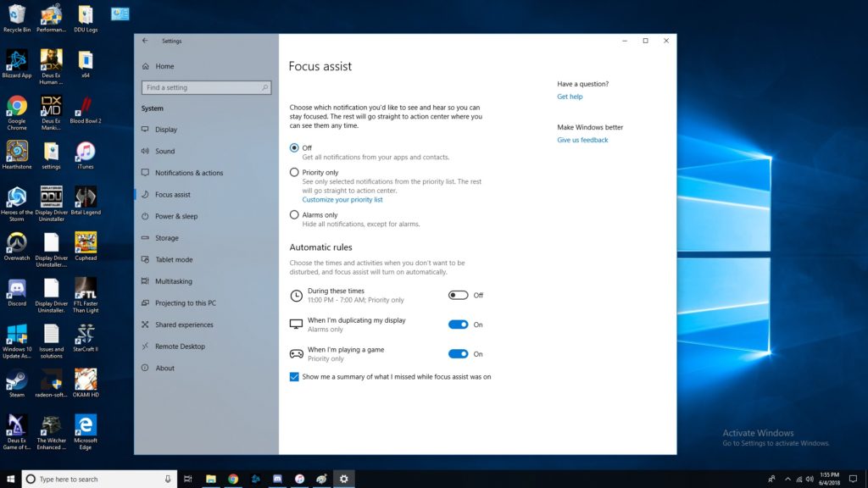Viewport: 868px width, 488px height.
Task: Open File Explorer from the taskbar
Action: tap(211, 479)
